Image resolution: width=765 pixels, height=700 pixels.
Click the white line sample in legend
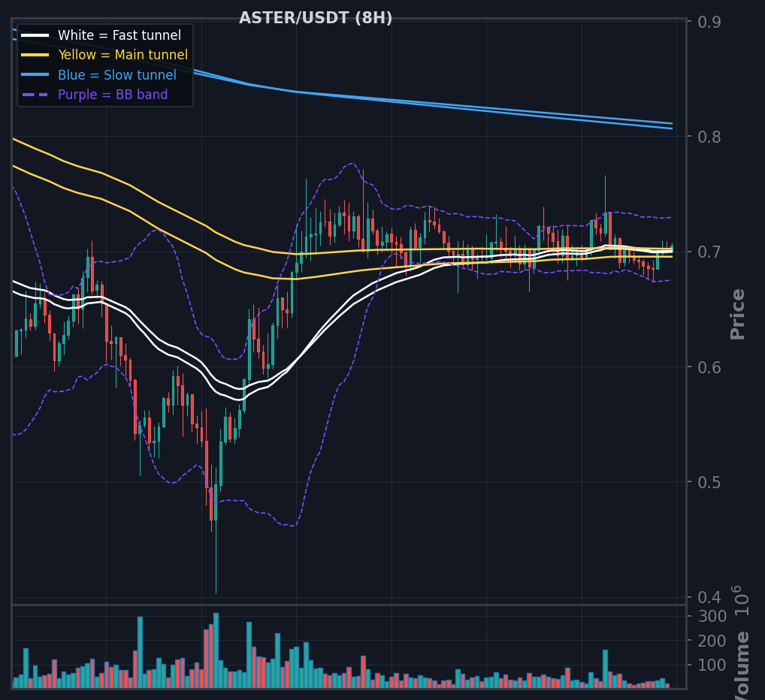35,35
